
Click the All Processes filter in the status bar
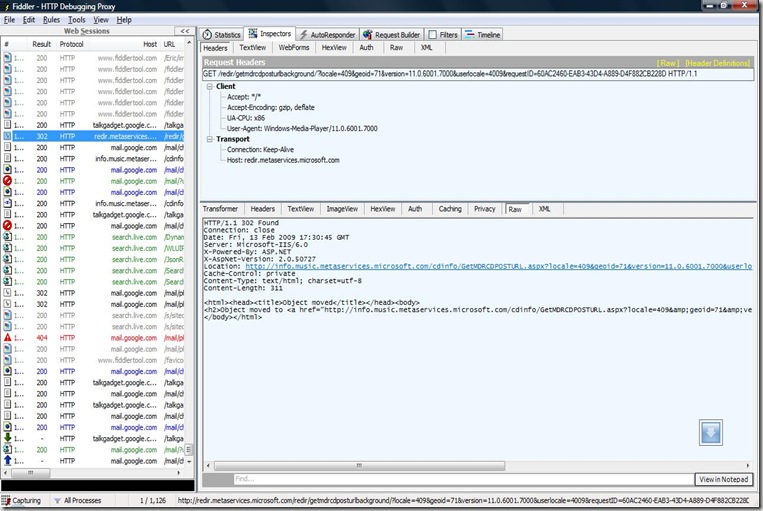(78, 500)
